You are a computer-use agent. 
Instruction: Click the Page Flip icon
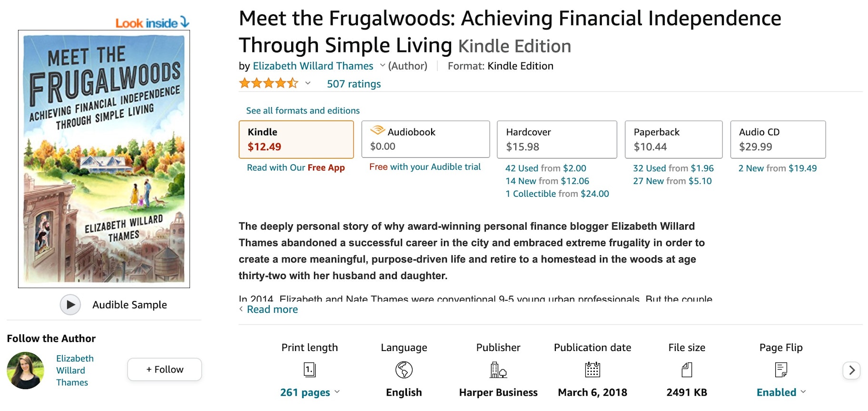(780, 370)
